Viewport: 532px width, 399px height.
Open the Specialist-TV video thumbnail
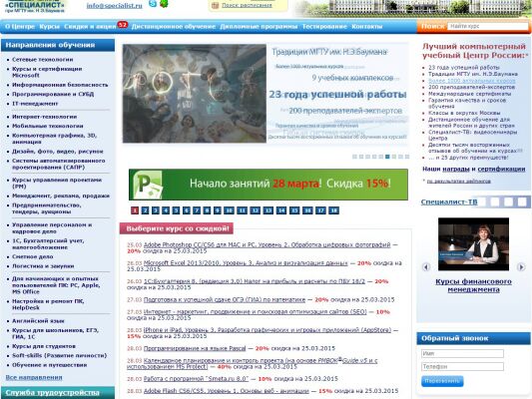(x=473, y=244)
